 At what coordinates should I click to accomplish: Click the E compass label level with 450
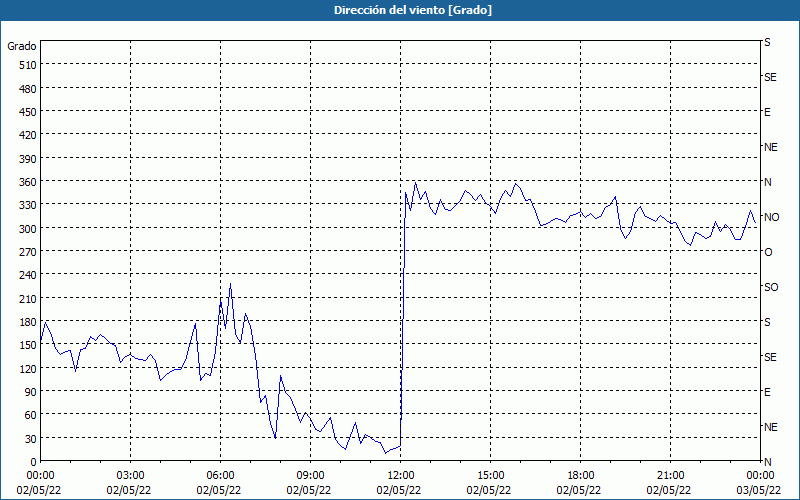(x=767, y=112)
